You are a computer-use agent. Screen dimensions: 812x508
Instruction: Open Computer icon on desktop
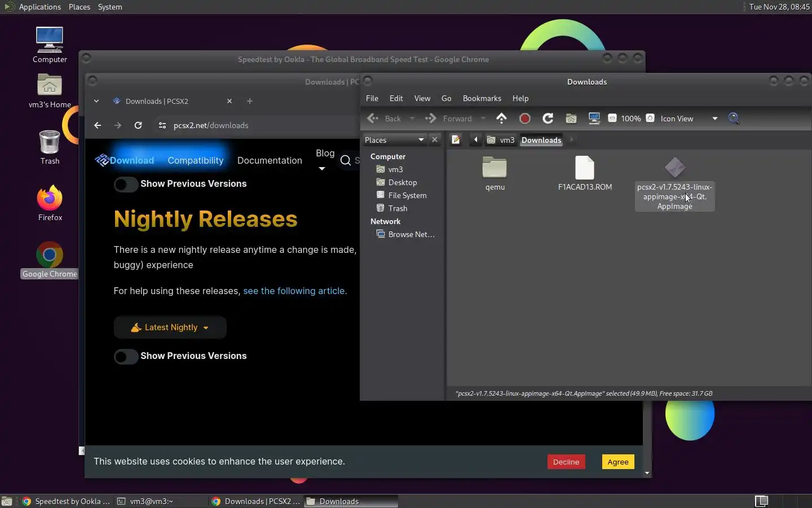[x=50, y=45]
